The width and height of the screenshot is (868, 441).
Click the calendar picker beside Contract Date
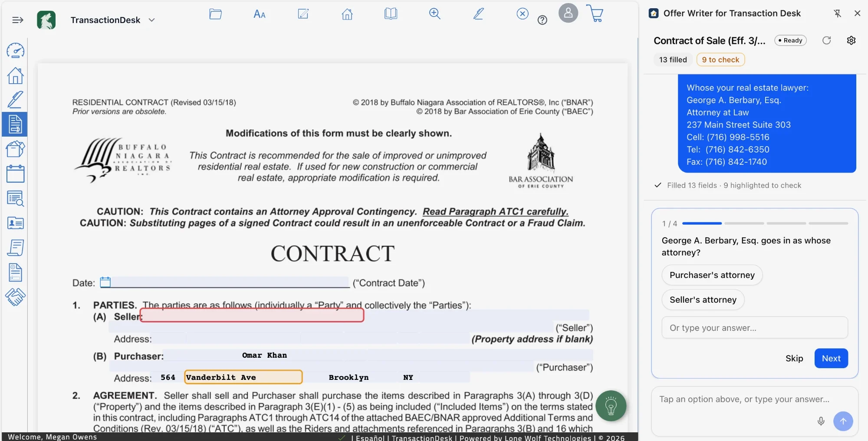[x=105, y=282]
